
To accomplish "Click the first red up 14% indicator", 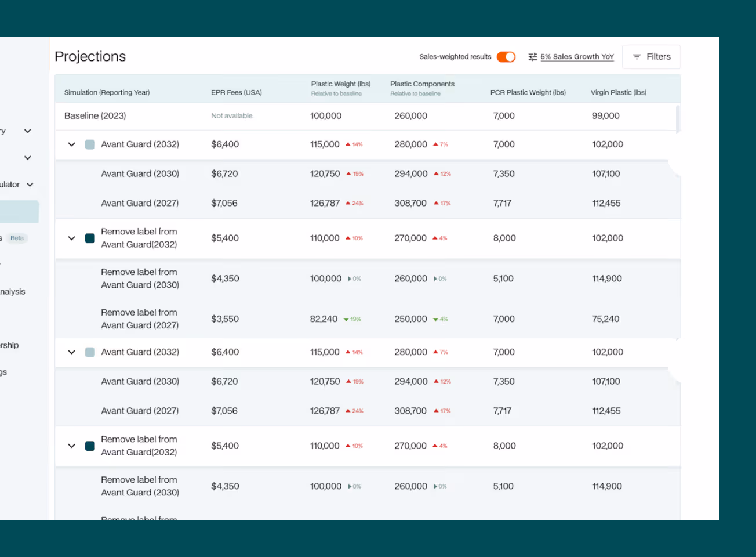I will [354, 144].
